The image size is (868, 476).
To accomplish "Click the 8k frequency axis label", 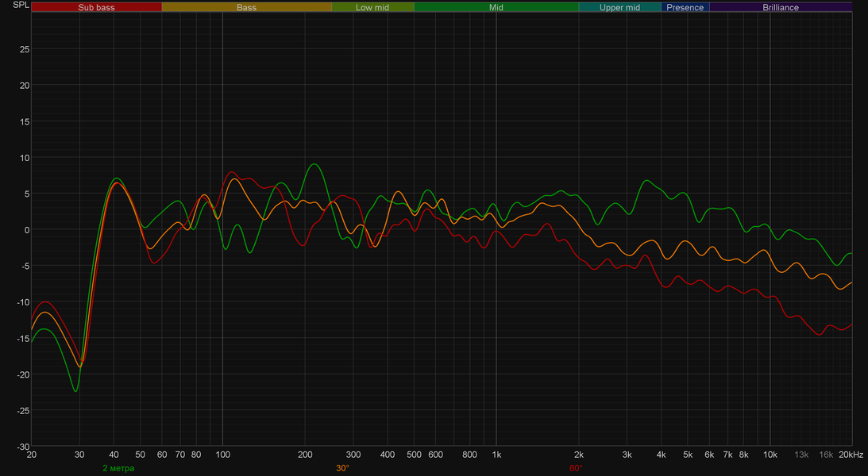I will click(x=744, y=455).
